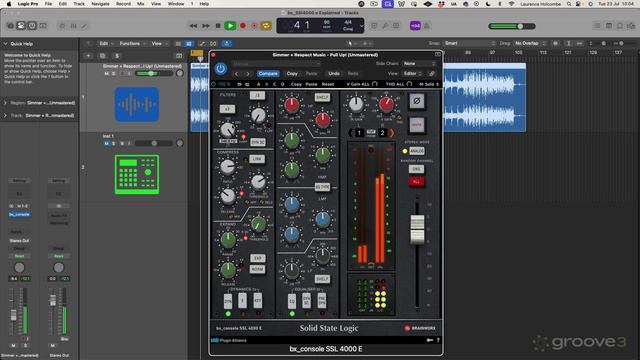The width and height of the screenshot is (640, 360).
Task: Click the orange next channel arrow
Action: pyautogui.click(x=392, y=133)
